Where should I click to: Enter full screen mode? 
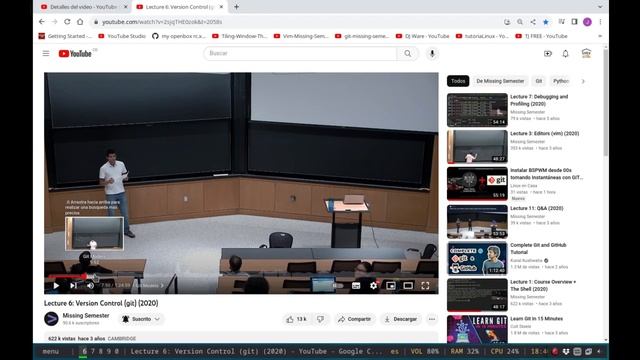tap(425, 286)
